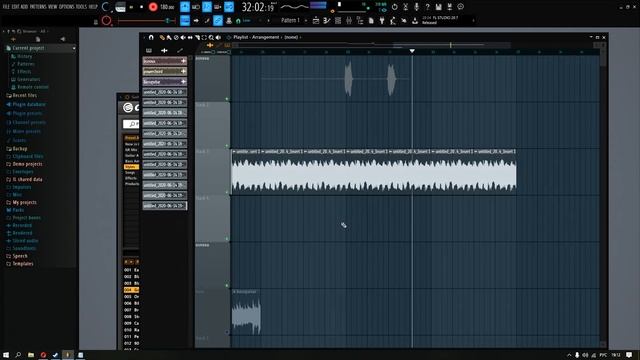640x360 pixels.
Task: Mute the first playlist track via green dot
Action: [227, 99]
